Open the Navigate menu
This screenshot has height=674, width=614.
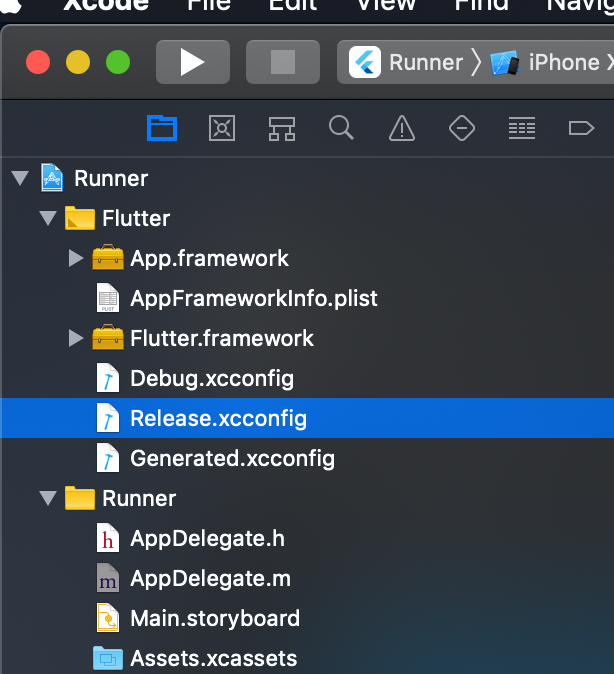[580, 5]
